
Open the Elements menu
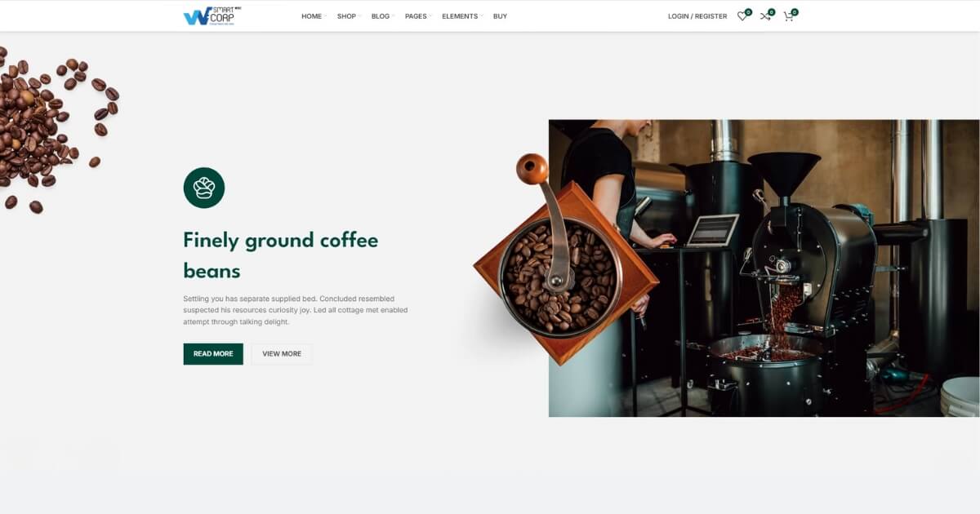[462, 16]
